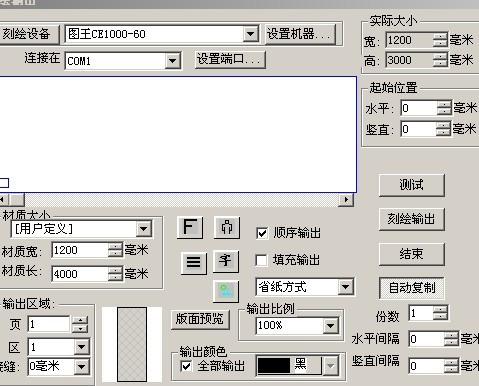Viewport: 479px width, 386px height.
Task: Click the 测试 button
Action: [x=412, y=185]
